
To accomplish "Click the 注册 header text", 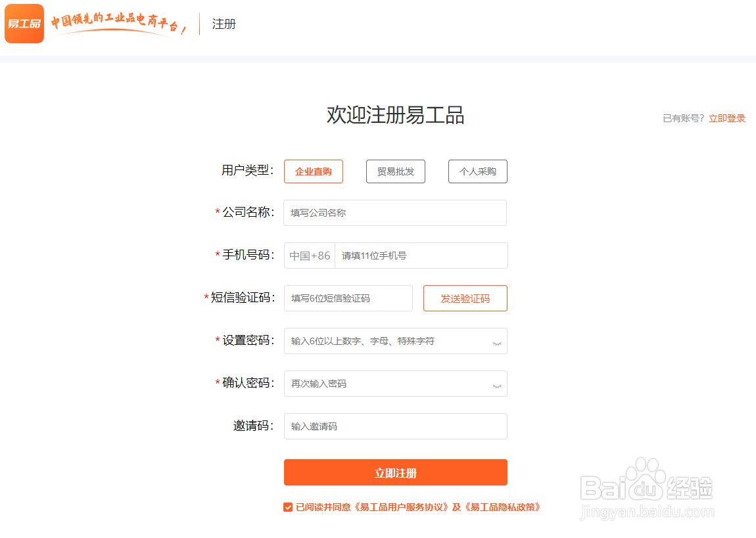I will point(224,24).
